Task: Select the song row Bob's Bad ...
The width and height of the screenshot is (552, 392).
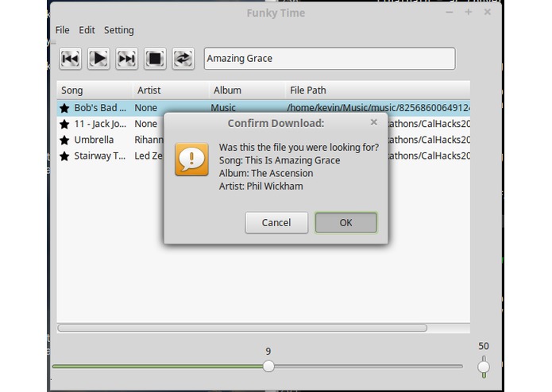Action: 264,108
